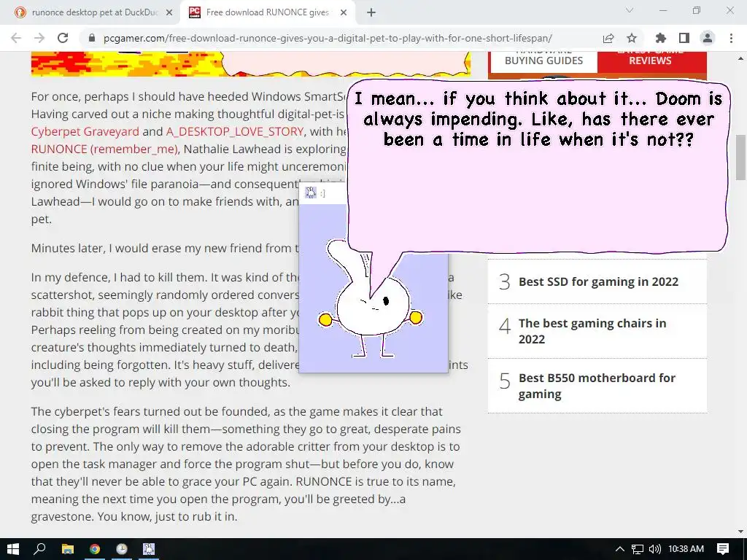This screenshot has height=560, width=747.
Task: Open the taskbar clock showing 10:38 AM
Action: (x=686, y=549)
